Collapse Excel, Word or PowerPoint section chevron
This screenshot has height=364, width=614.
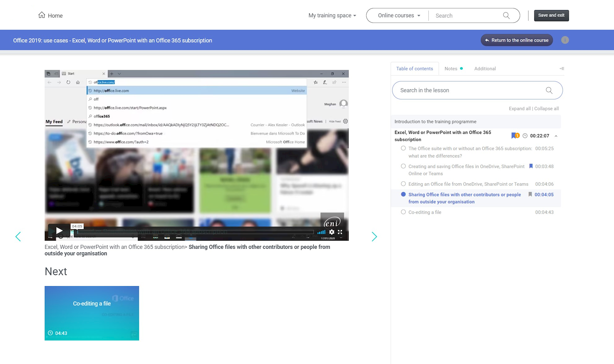point(556,136)
